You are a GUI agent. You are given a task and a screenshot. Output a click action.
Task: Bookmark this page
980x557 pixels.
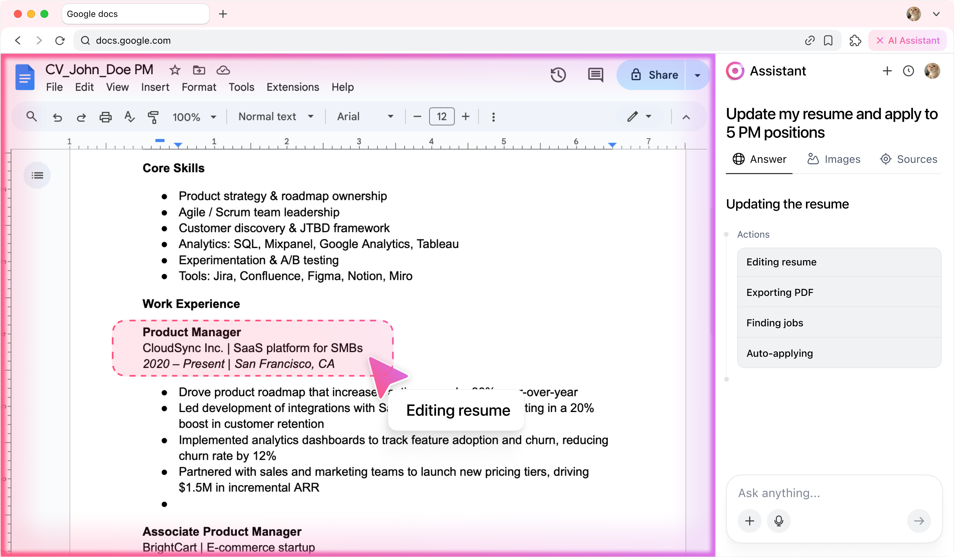point(828,41)
